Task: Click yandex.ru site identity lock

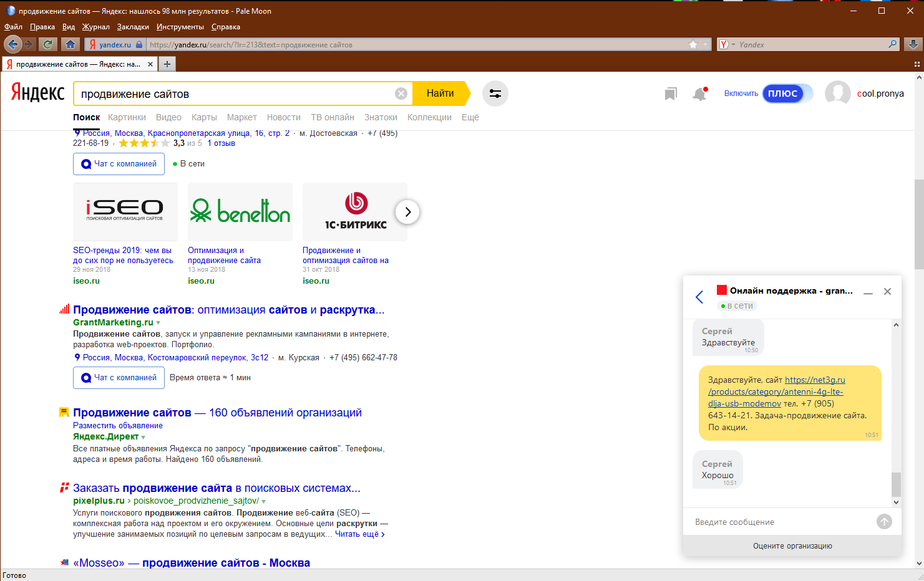Action: tap(116, 44)
